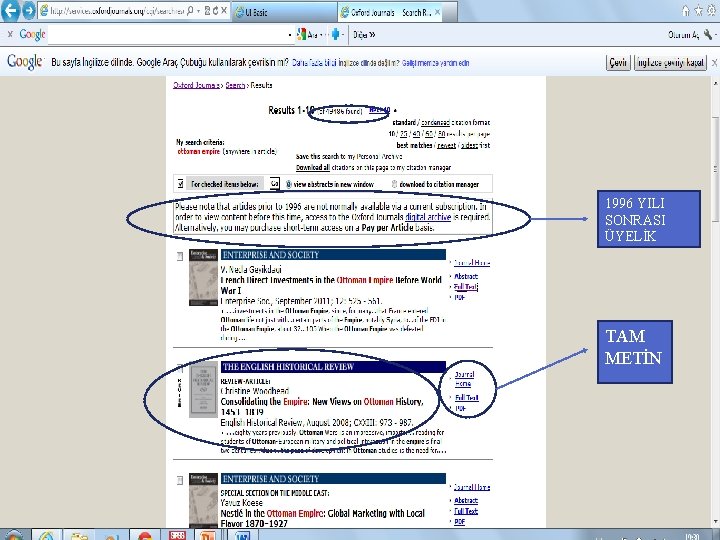Open Search breadcrumb link
Viewport: 720px width, 540px height.
[x=235, y=85]
